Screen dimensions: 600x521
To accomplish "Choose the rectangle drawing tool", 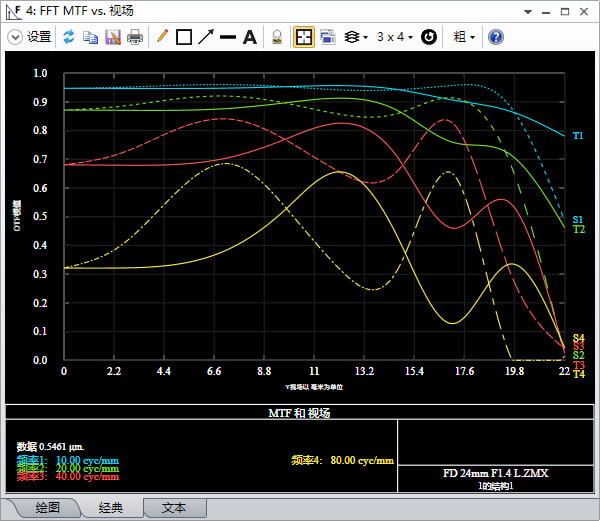I will coord(184,37).
